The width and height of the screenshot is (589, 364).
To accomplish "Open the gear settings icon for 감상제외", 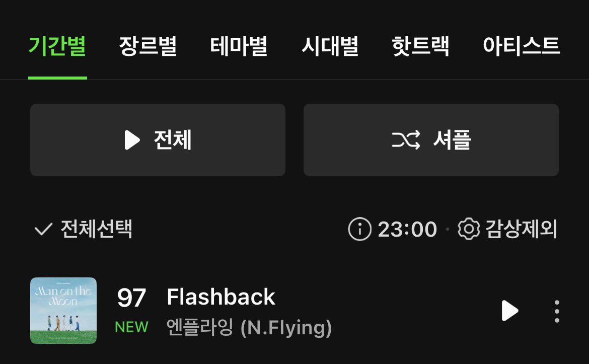I will tap(469, 229).
